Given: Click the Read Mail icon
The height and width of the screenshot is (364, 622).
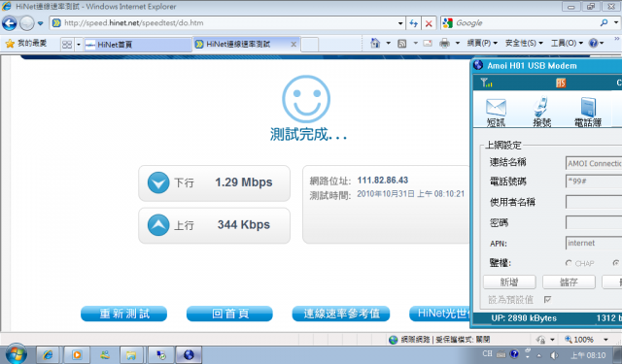Looking at the screenshot, I should (x=428, y=43).
